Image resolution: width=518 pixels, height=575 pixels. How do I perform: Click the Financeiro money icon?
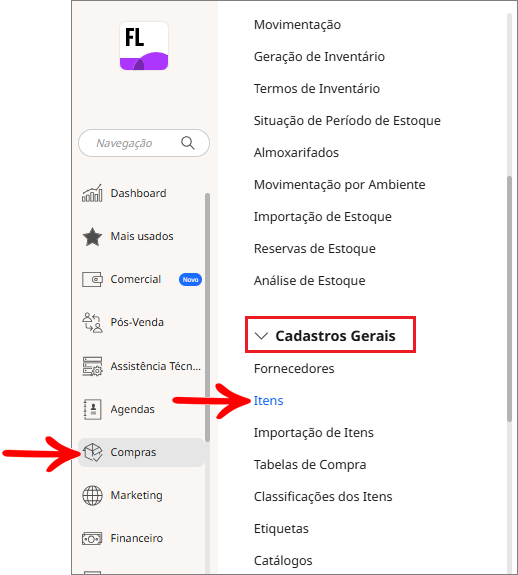(x=92, y=539)
